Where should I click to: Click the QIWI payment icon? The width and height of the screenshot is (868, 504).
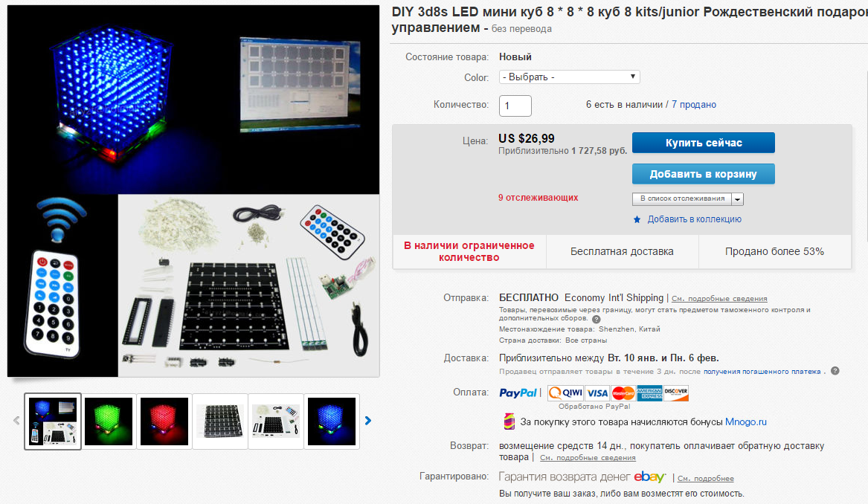tap(565, 392)
